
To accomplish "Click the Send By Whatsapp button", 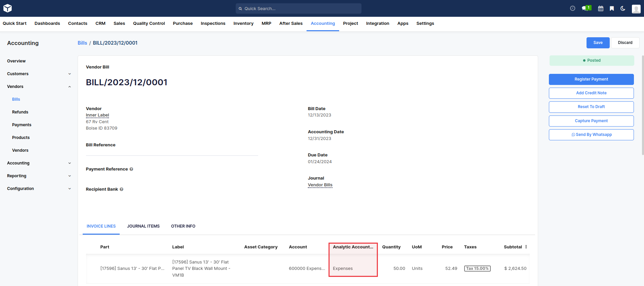I will click(x=591, y=135).
